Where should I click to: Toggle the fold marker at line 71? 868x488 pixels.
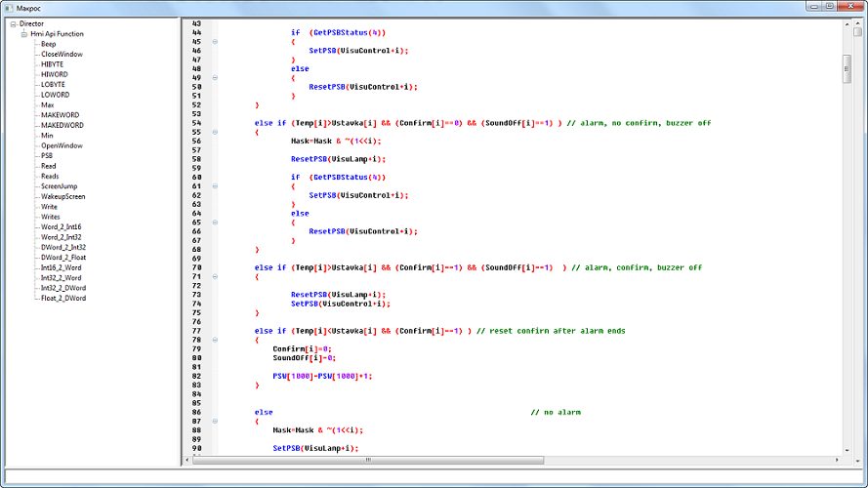(x=215, y=277)
